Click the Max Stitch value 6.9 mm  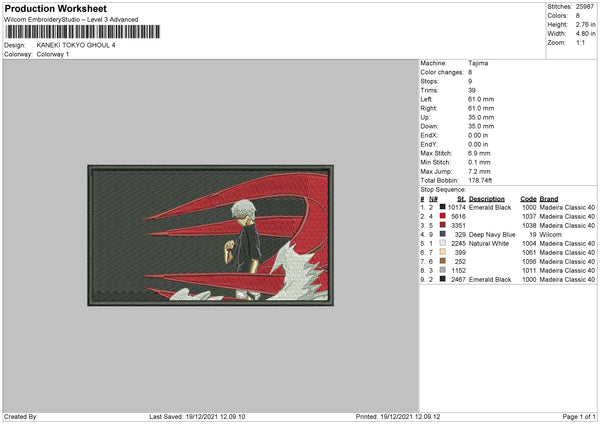pos(479,153)
